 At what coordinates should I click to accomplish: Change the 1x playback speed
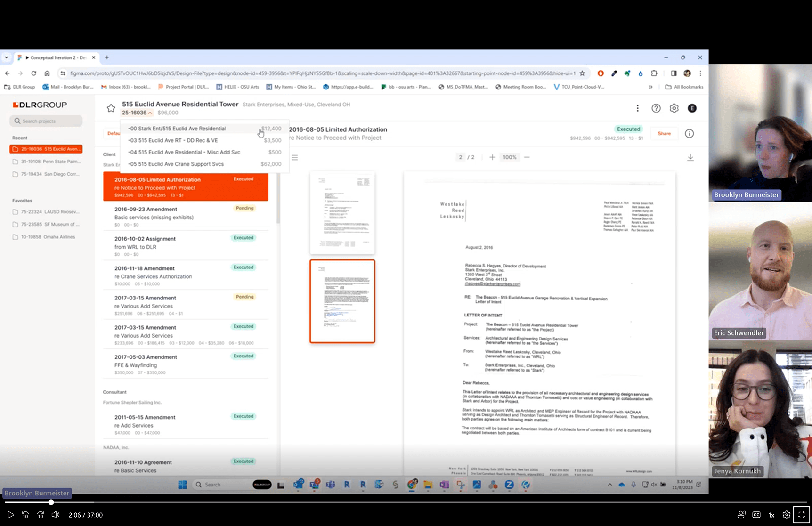click(x=771, y=515)
